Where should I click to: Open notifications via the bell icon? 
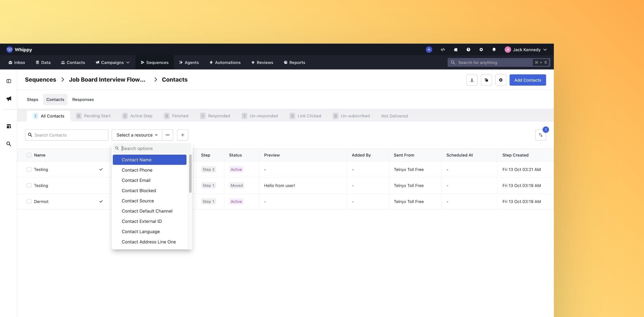tap(494, 49)
